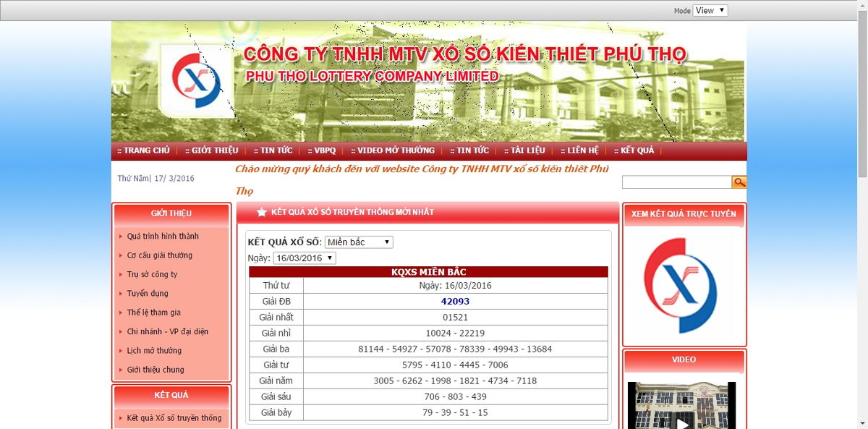Open Quá trình hình thành sidebar link
This screenshot has width=868, height=429.
[x=163, y=236]
